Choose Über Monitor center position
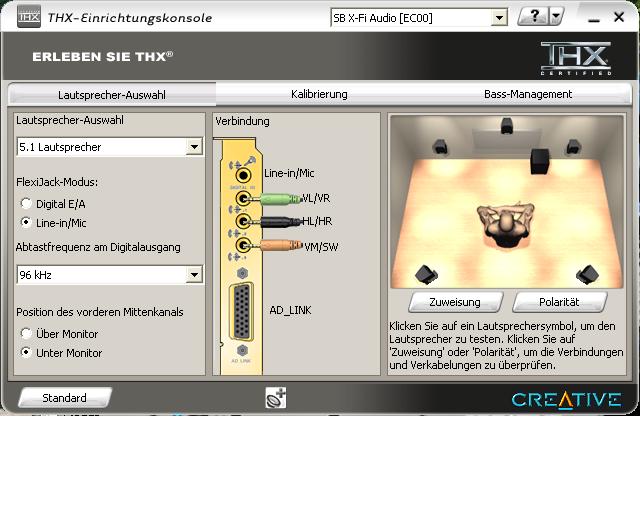The height and width of the screenshot is (512, 640). click(x=26, y=334)
